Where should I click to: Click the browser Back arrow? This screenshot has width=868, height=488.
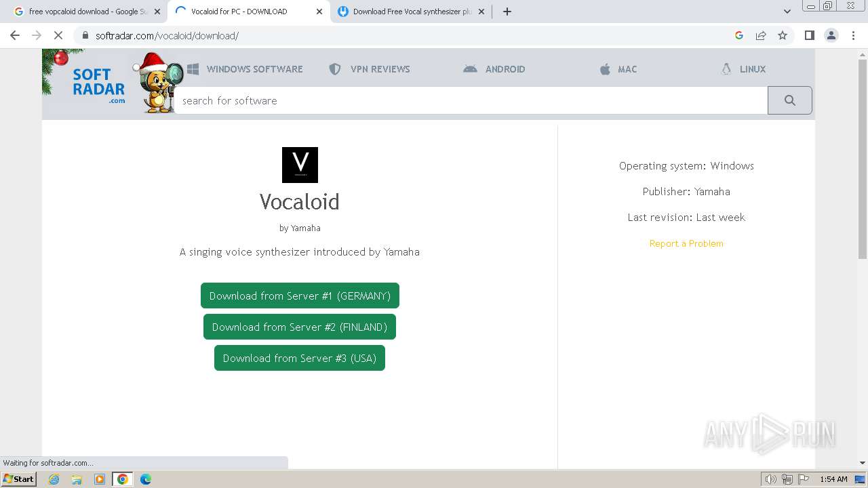[15, 35]
